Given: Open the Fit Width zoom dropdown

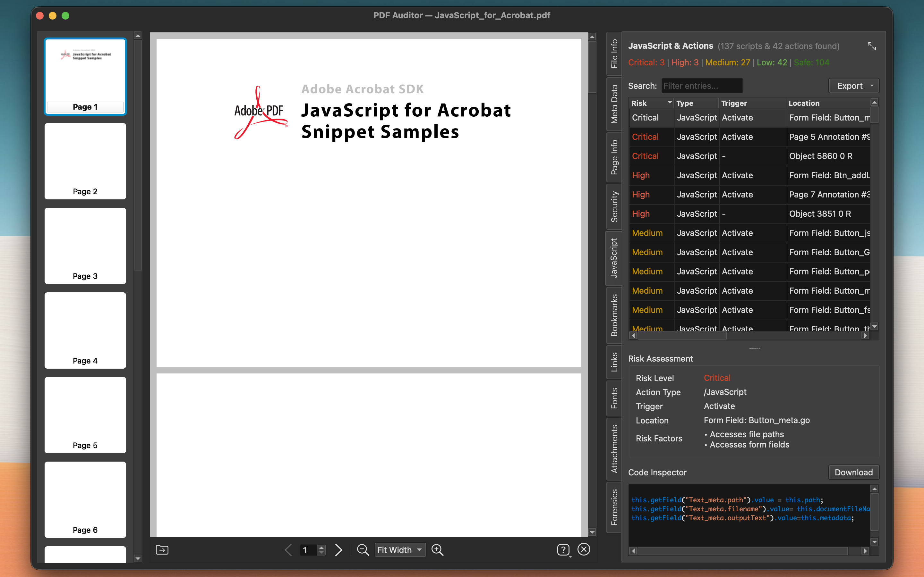Looking at the screenshot, I should click(x=399, y=549).
